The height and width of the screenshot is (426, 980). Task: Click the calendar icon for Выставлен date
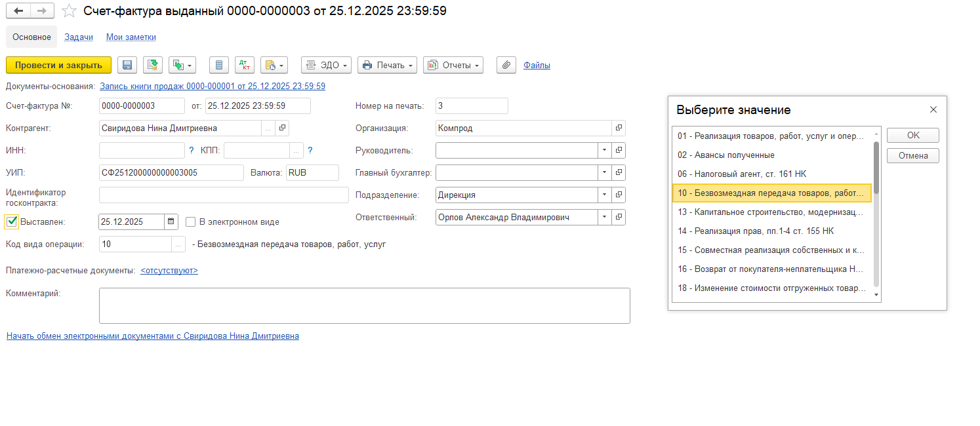[171, 222]
